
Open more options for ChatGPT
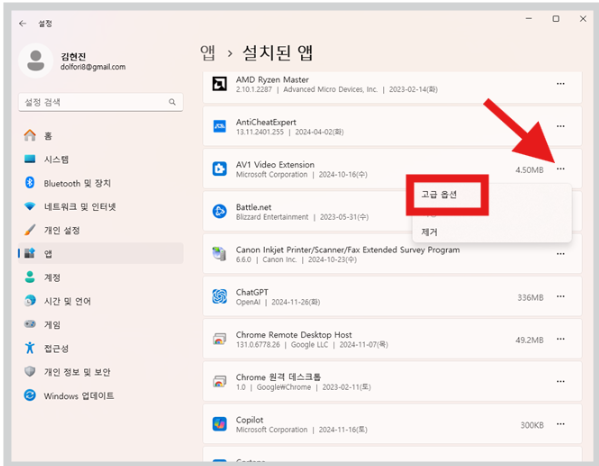click(560, 296)
